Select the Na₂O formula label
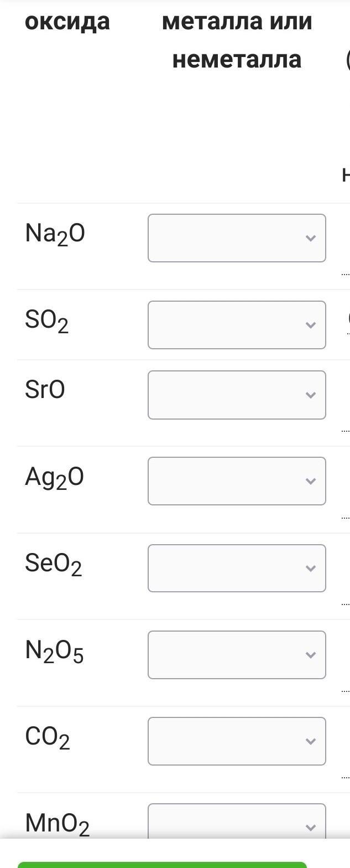Image resolution: width=350 pixels, height=868 pixels. click(x=55, y=234)
